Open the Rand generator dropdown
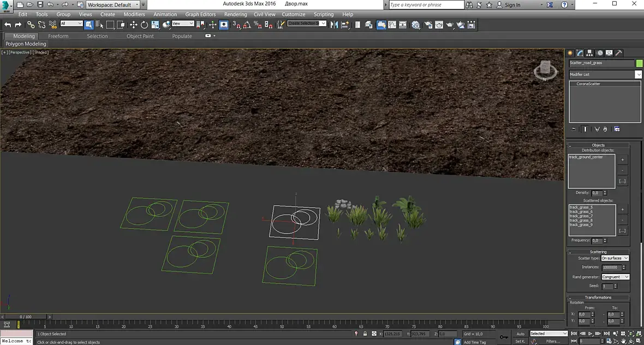 tap(615, 277)
